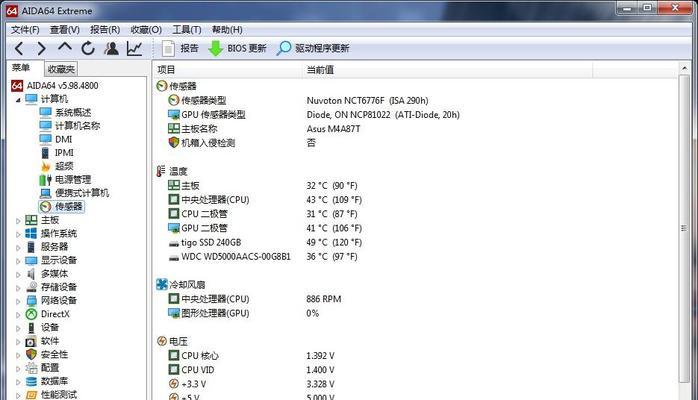Click the 软件 tree icon

point(31,341)
